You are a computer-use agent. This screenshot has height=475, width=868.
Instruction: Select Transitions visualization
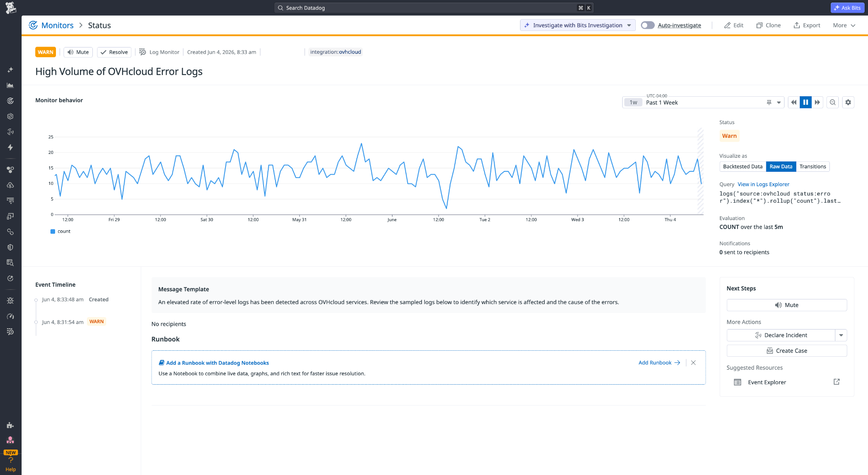(812, 167)
